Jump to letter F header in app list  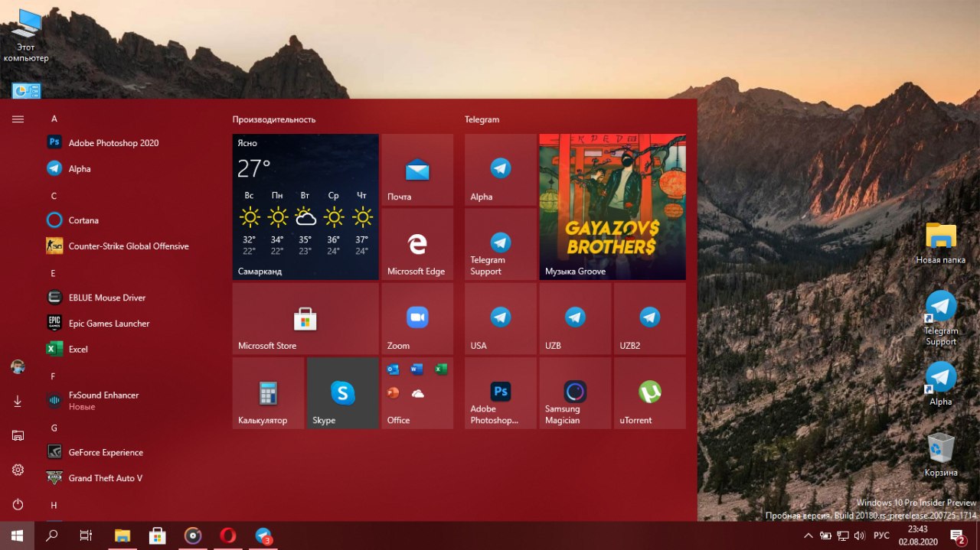(54, 376)
